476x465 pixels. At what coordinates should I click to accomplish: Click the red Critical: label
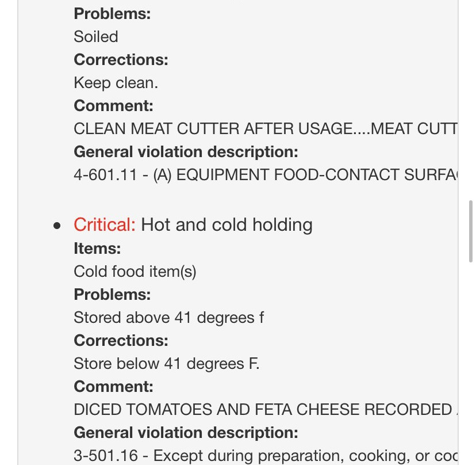(x=104, y=224)
